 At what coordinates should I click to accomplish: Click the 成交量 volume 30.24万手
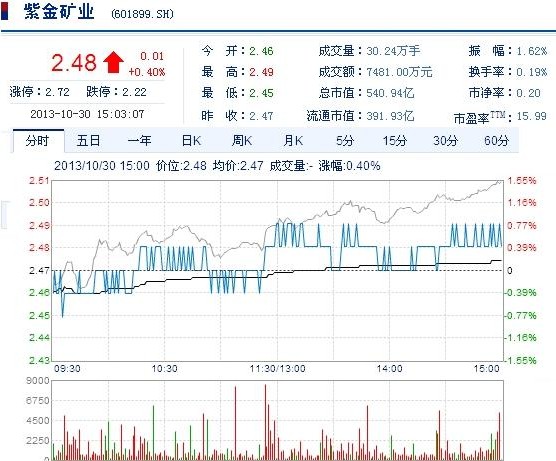(x=393, y=51)
